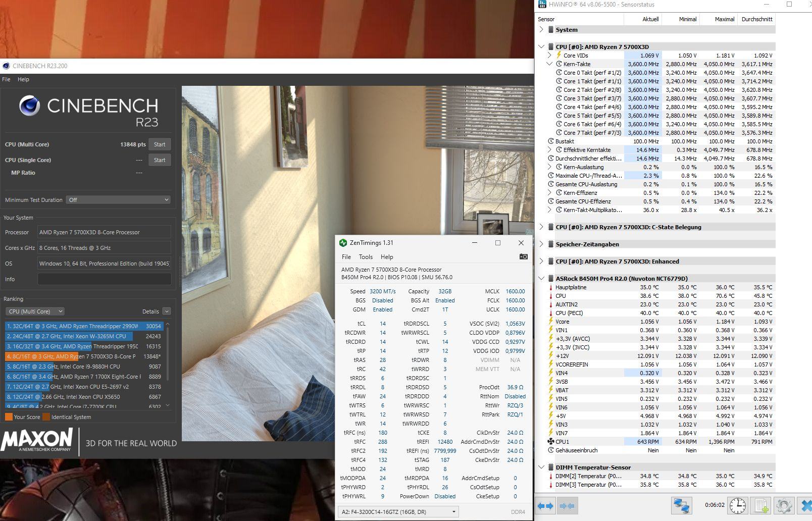This screenshot has height=521, width=812.
Task: Expand the Effektive Kerntakte row
Action: tap(550, 150)
